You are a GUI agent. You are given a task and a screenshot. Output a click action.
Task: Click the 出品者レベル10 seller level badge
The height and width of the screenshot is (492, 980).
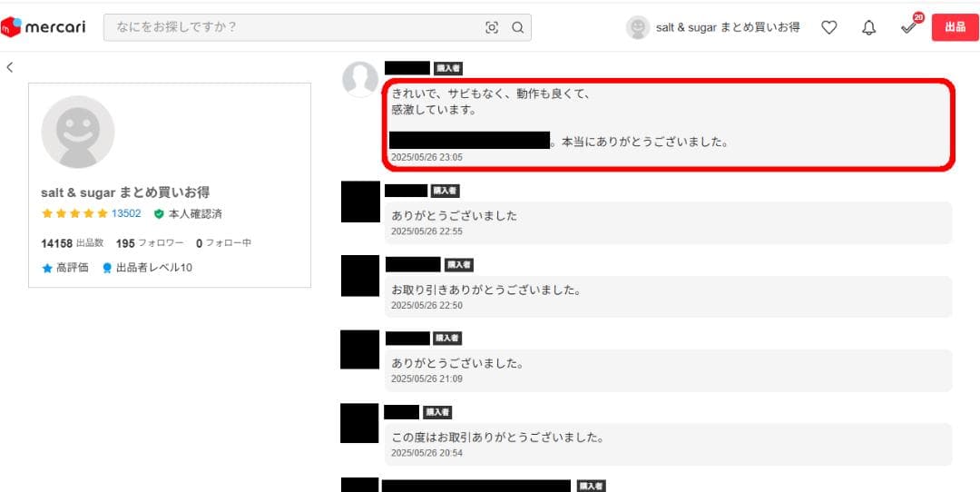pos(147,268)
